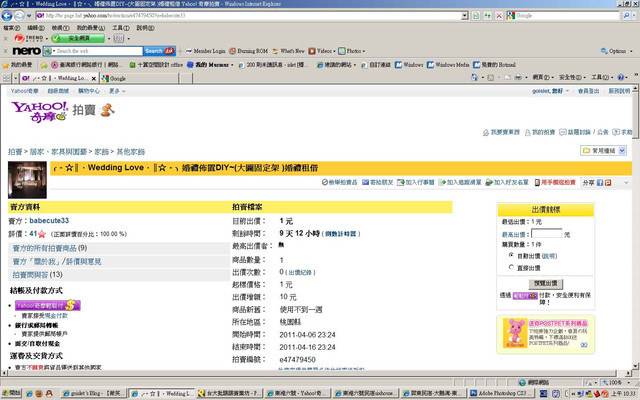Screen dimensions: 640x400
Task: Click the add to favorites bar icon
Action: (44, 65)
